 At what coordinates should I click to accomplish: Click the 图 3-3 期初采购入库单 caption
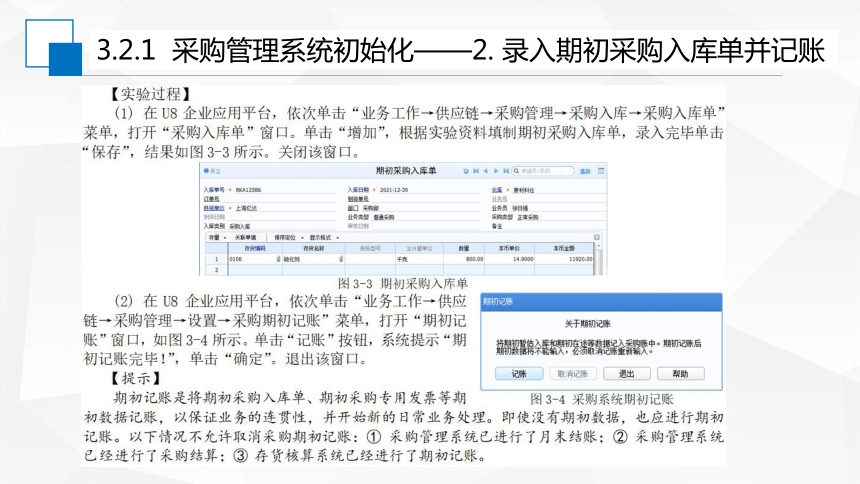click(403, 284)
